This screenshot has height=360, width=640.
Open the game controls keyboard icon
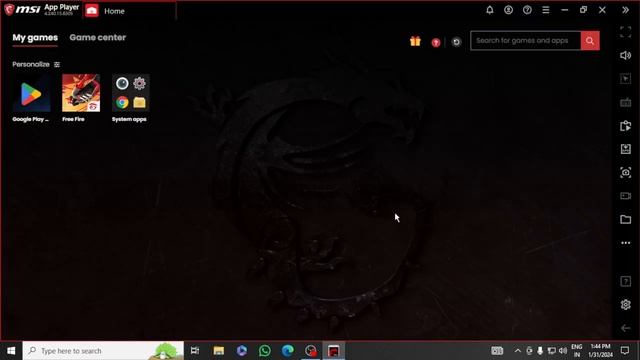[625, 102]
